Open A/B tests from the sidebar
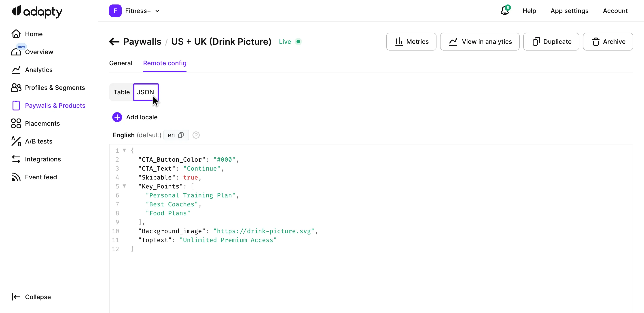The height and width of the screenshot is (313, 644). point(38,141)
